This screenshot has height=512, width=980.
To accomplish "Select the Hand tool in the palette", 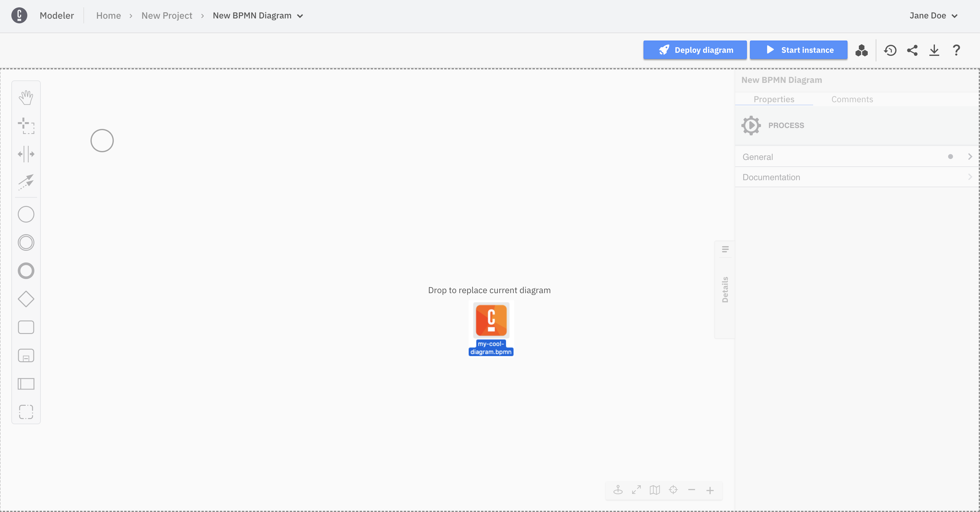I will coord(25,97).
